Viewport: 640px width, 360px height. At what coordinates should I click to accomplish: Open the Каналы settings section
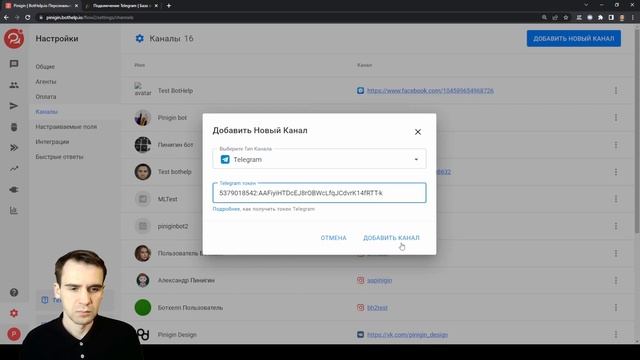46,112
